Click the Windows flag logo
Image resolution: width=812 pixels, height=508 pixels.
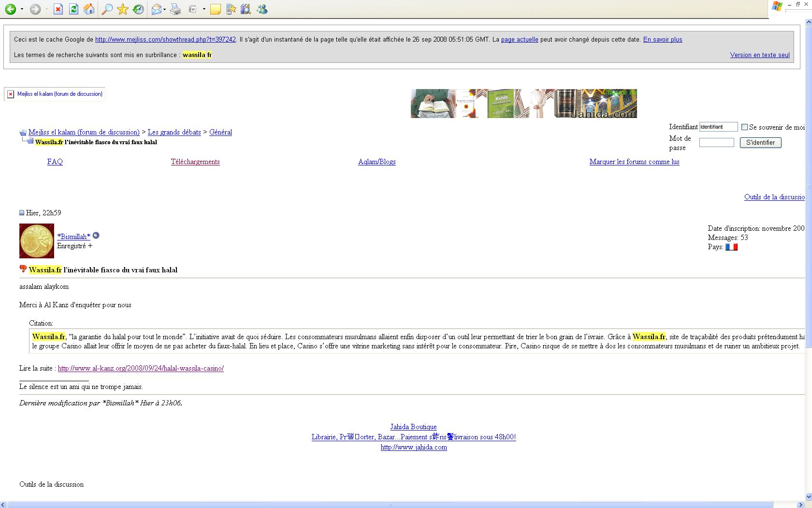click(x=777, y=6)
